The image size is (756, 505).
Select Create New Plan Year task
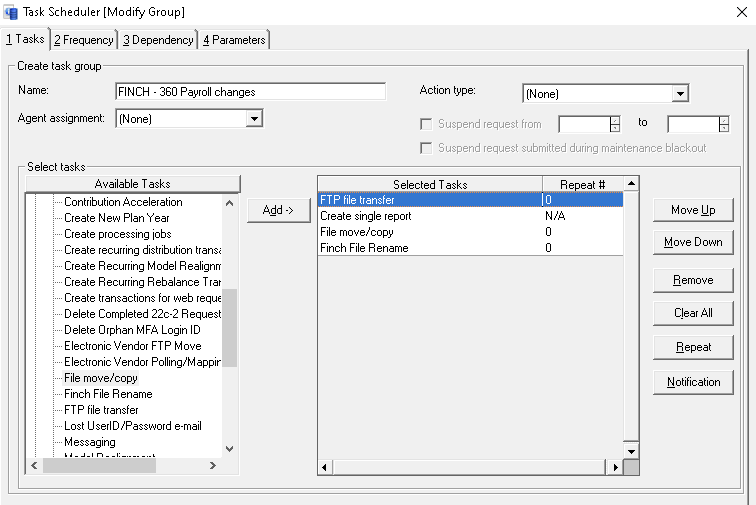117,218
